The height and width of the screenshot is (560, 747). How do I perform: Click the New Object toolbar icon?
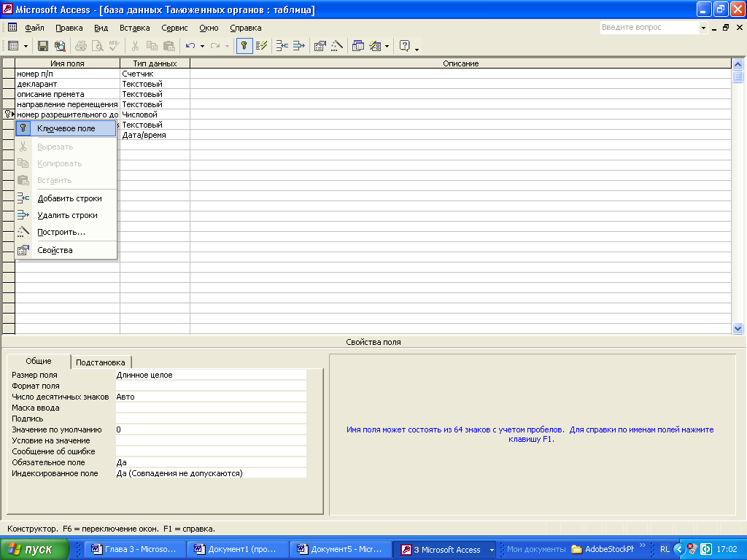pyautogui.click(x=376, y=46)
